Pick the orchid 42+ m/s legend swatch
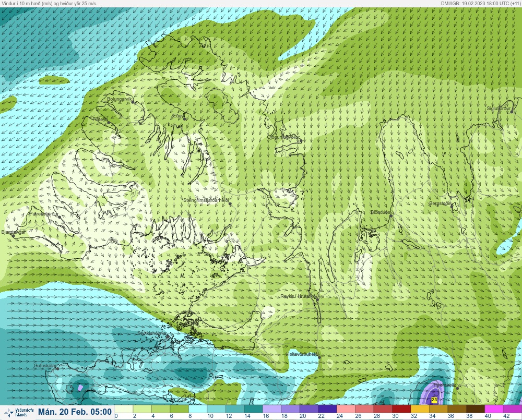The width and height of the screenshot is (522, 420). (513, 409)
